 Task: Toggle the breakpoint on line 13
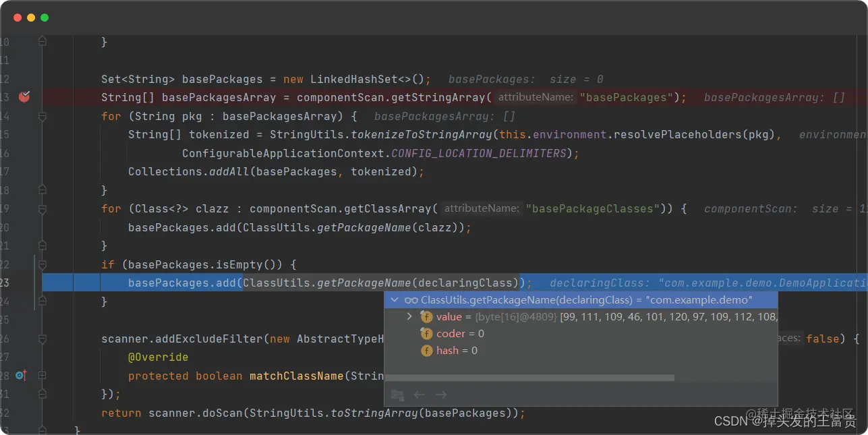click(x=24, y=96)
